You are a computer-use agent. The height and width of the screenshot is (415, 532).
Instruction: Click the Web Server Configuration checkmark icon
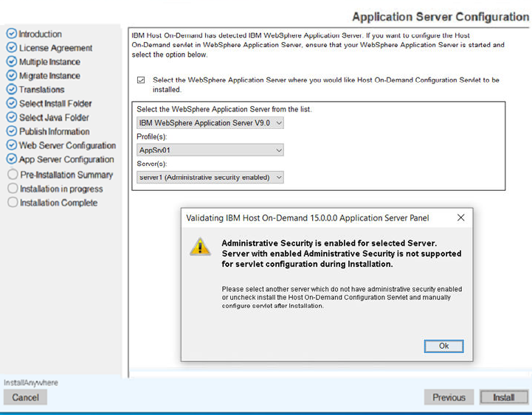[x=11, y=146]
